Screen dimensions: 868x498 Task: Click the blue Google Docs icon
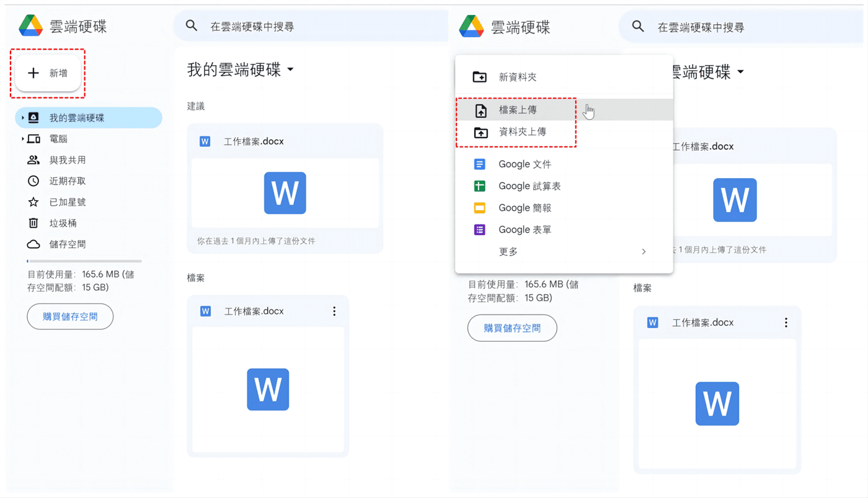coord(479,164)
